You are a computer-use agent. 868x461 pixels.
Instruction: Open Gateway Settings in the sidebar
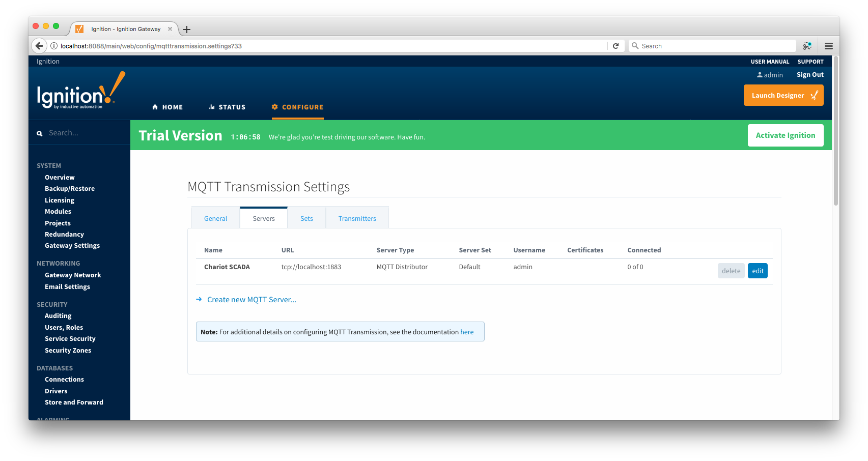[72, 245]
